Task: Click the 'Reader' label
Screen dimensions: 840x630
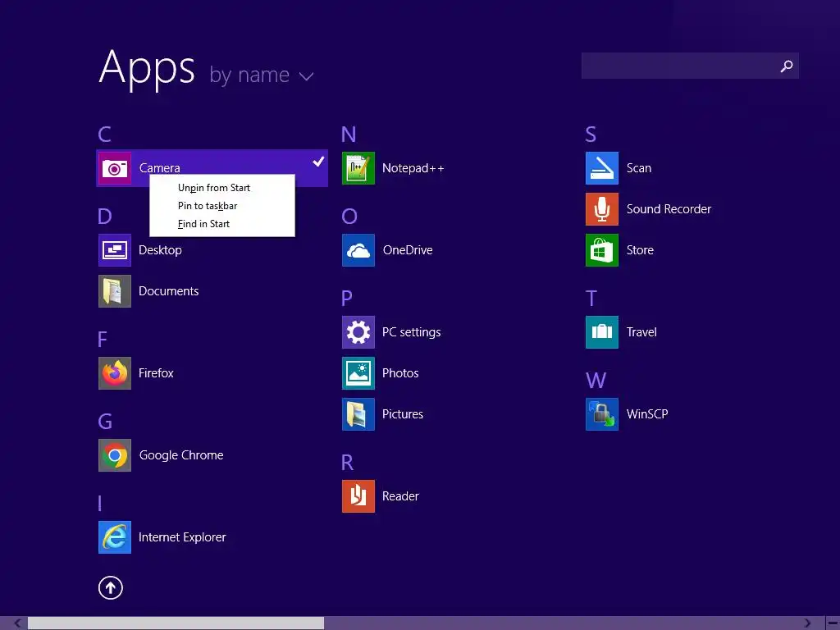Action: point(400,496)
